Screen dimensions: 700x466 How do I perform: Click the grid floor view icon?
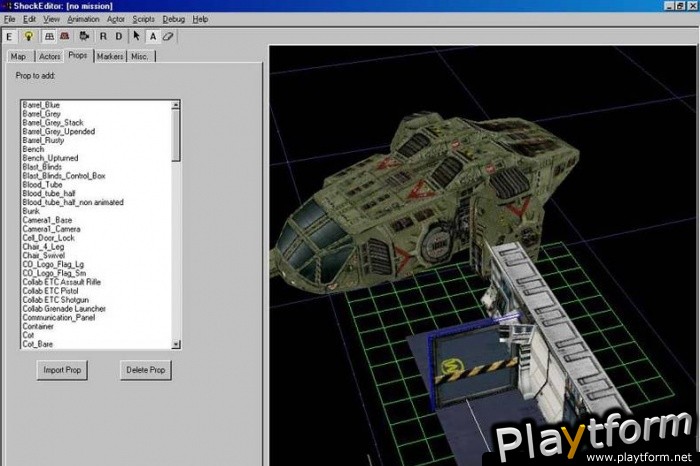50,37
